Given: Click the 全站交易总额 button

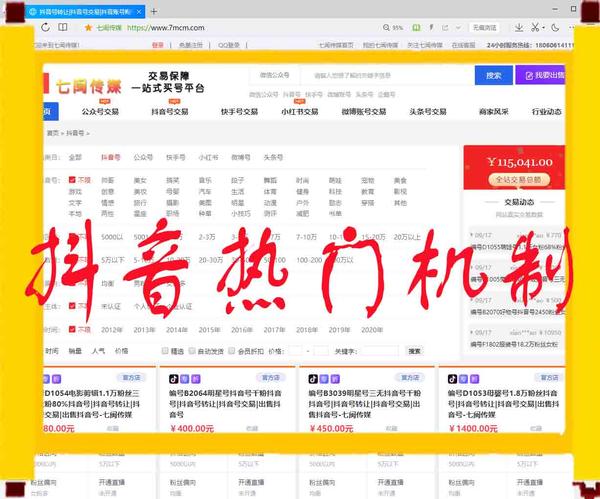Looking at the screenshot, I should (x=519, y=179).
